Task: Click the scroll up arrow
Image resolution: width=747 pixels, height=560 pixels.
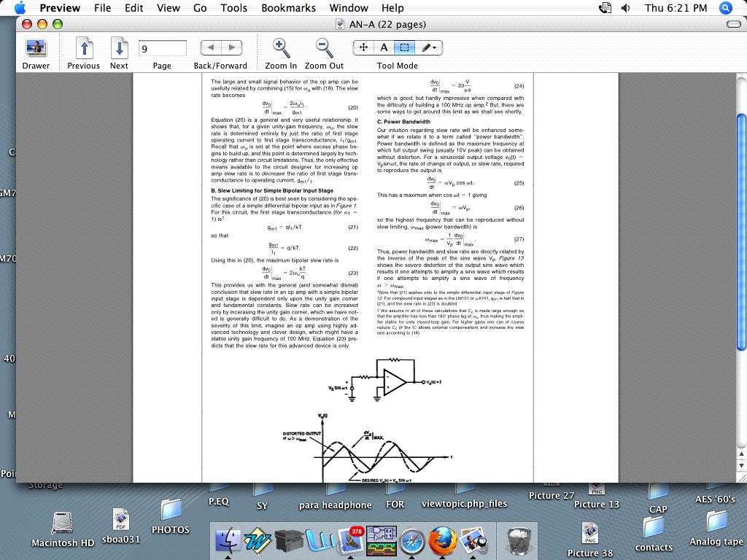Action: (741, 454)
